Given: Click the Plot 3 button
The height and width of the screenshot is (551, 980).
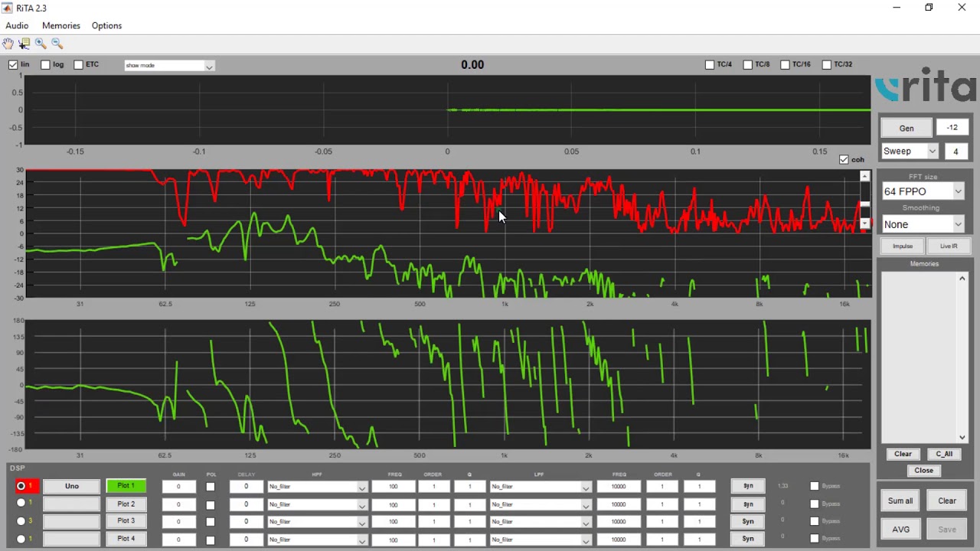Looking at the screenshot, I should pyautogui.click(x=126, y=520).
